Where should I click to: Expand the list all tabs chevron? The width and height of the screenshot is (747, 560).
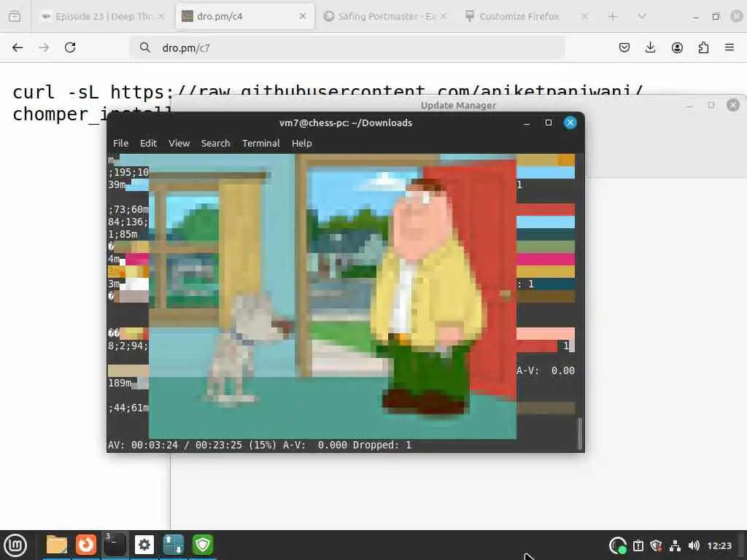pos(642,17)
